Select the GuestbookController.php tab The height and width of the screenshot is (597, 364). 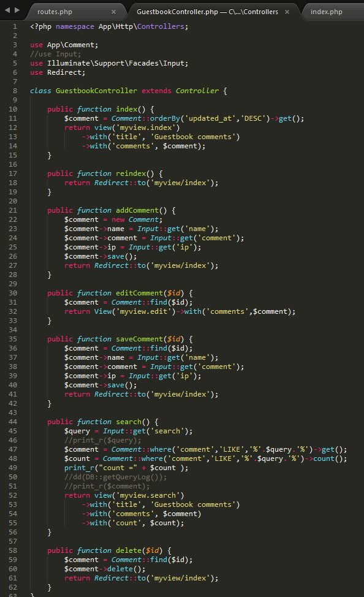[207, 12]
